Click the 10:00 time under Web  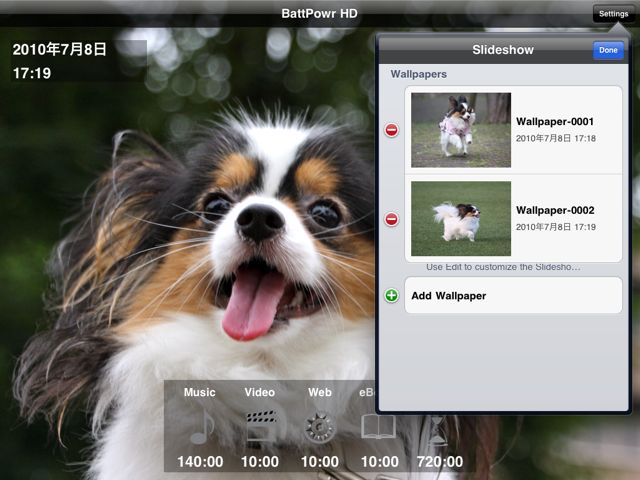coord(320,462)
